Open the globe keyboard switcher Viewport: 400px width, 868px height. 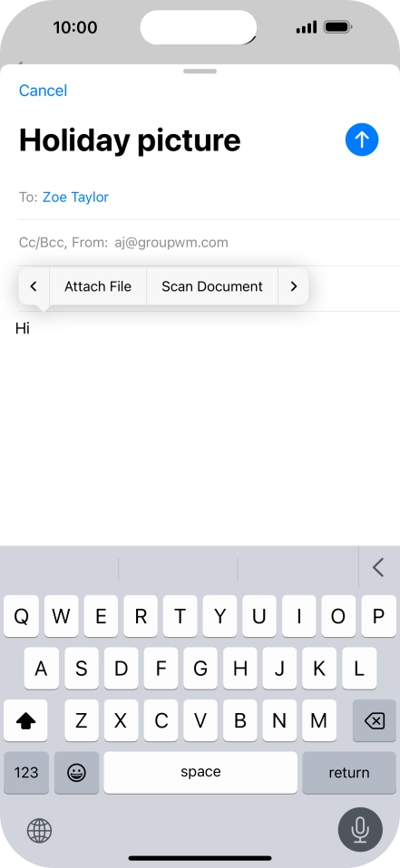39,830
